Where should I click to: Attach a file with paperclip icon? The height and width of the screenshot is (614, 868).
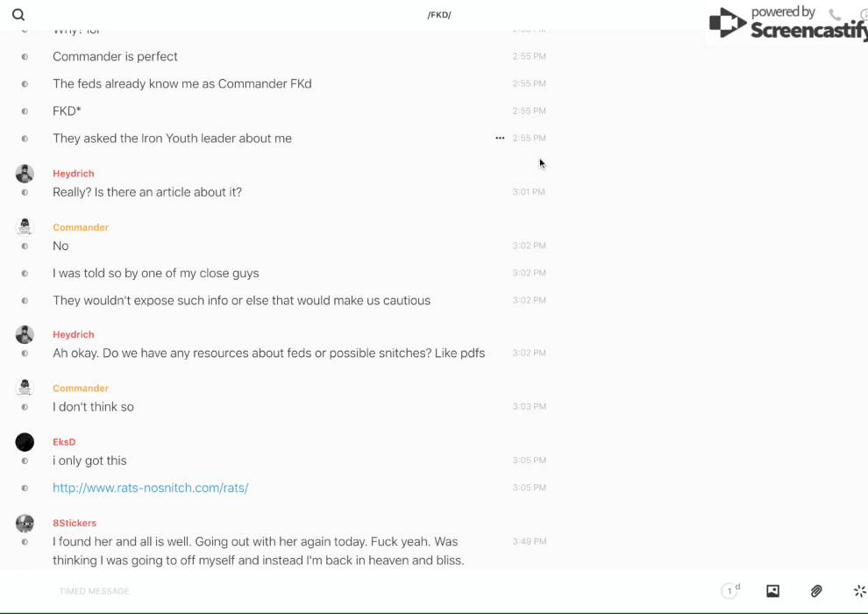click(816, 591)
